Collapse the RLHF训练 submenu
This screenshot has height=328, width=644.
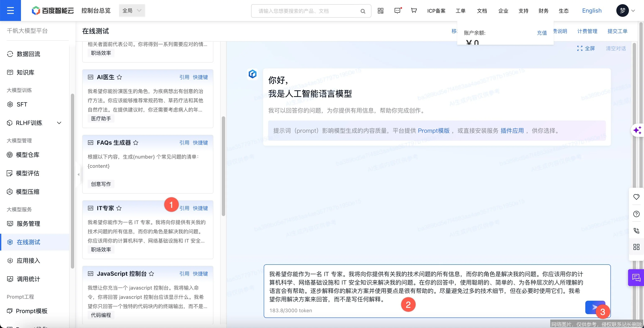59,123
